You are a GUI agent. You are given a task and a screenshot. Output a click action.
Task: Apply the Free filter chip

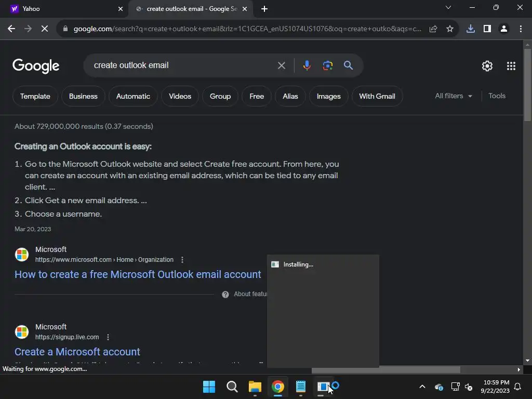pyautogui.click(x=257, y=96)
